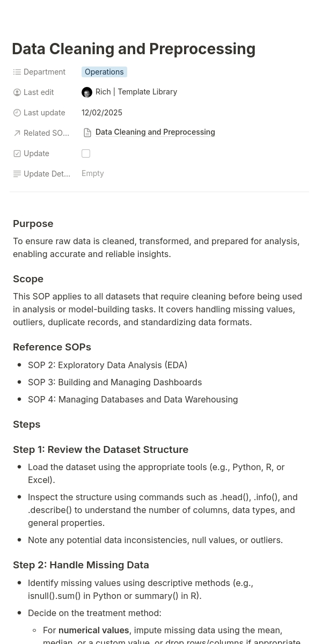Click the Reference SOPs heading
The width and height of the screenshot is (322, 644).
pos(52,347)
